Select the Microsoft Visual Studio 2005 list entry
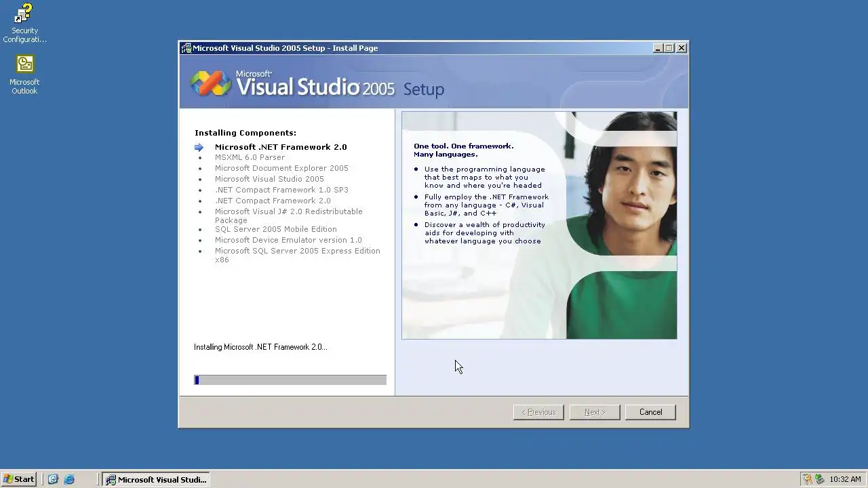The image size is (868, 488). pyautogui.click(x=269, y=179)
